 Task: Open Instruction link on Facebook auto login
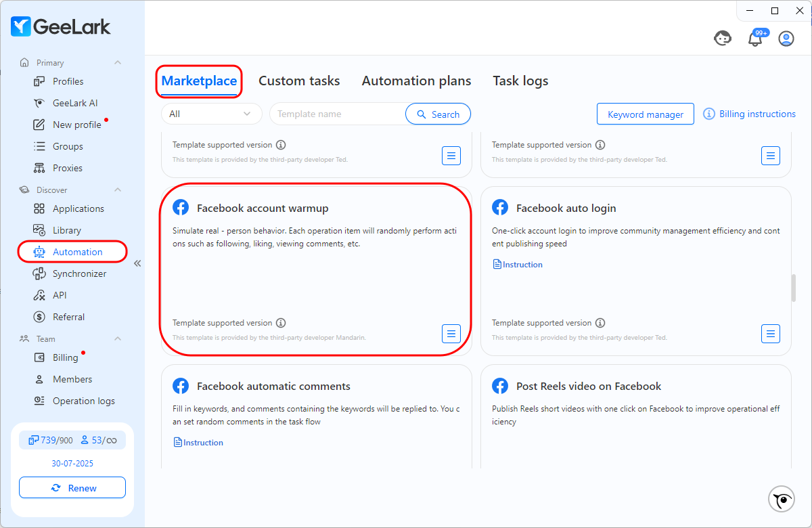coord(518,265)
